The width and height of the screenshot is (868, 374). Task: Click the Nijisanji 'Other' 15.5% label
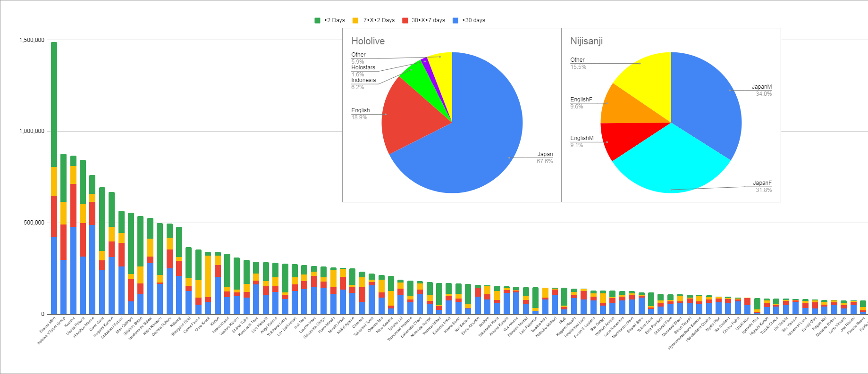pos(578,63)
